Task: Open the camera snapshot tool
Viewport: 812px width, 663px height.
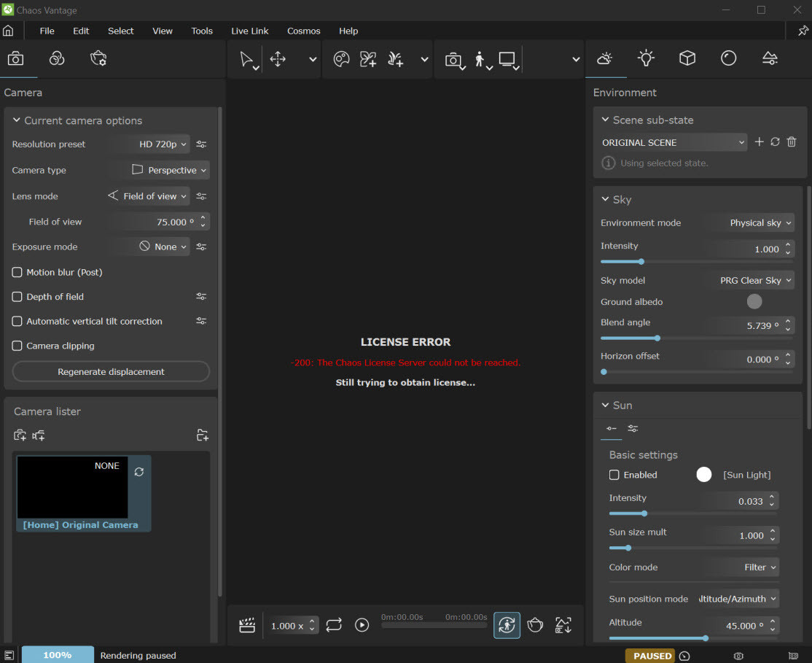Action: [x=453, y=60]
